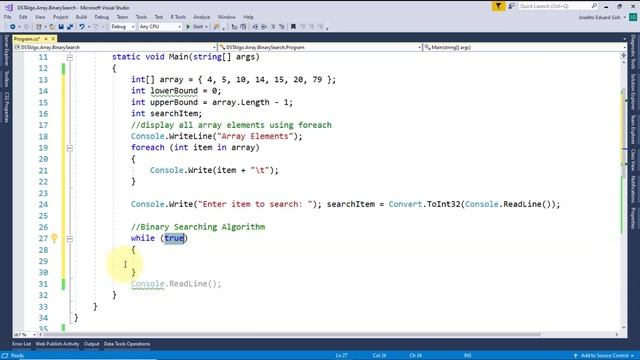Open the File menu
This screenshot has width=640, height=360.
(8, 17)
